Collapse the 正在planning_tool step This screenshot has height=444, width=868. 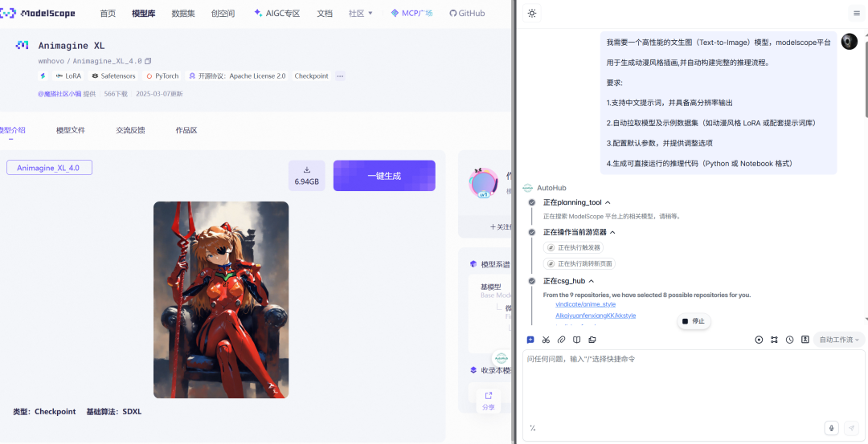[x=608, y=202]
